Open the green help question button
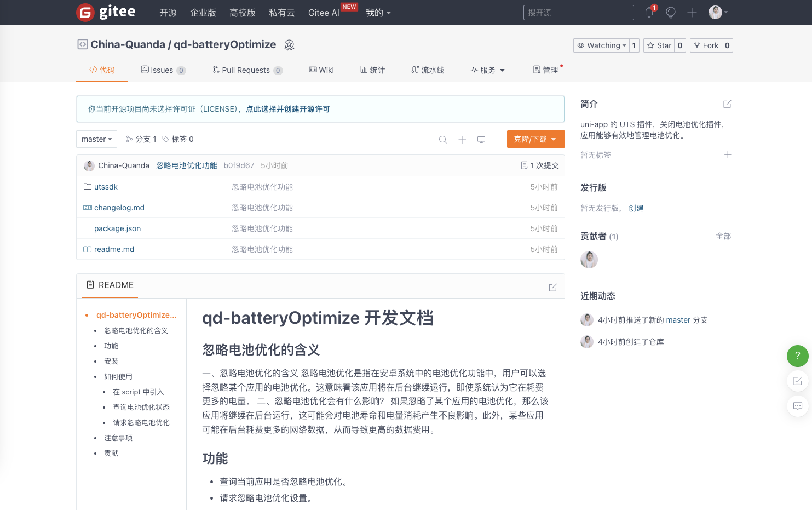 click(798, 356)
